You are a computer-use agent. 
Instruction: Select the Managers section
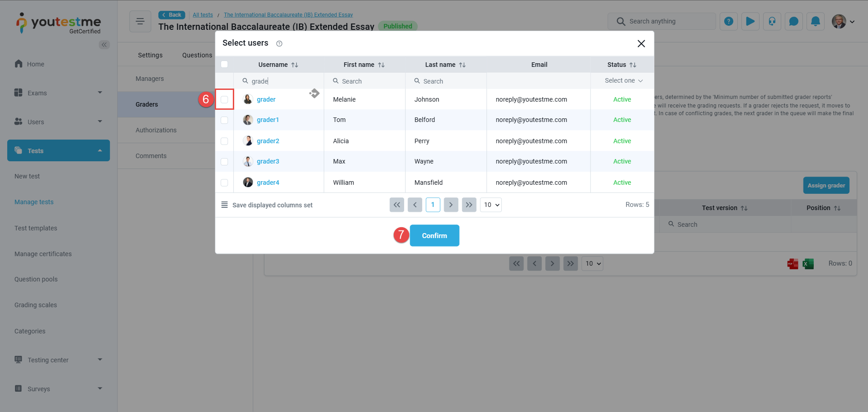pos(150,79)
